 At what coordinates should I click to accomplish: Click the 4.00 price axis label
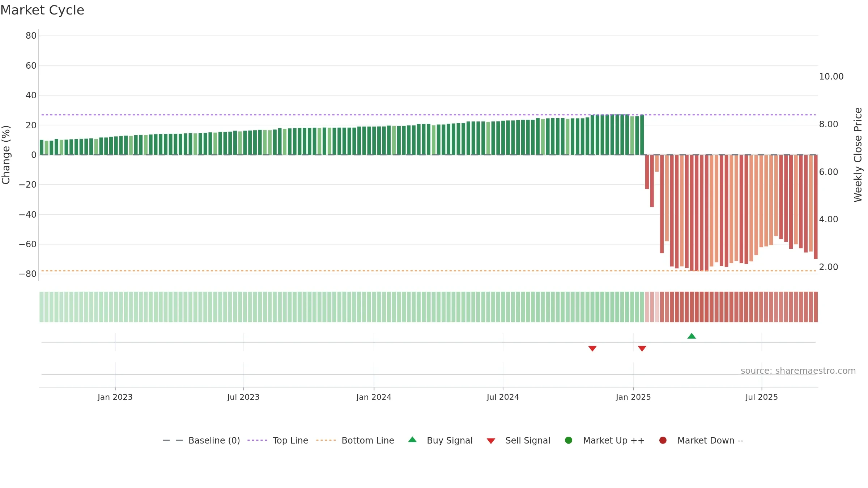coord(829,219)
